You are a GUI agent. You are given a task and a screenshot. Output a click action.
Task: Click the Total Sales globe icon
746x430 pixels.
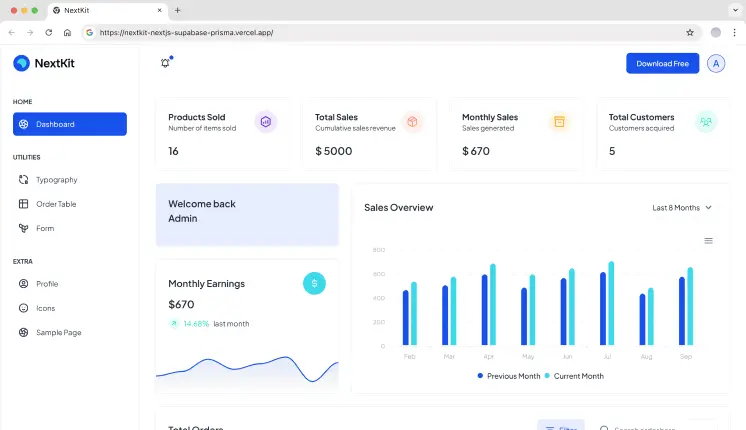pos(413,122)
